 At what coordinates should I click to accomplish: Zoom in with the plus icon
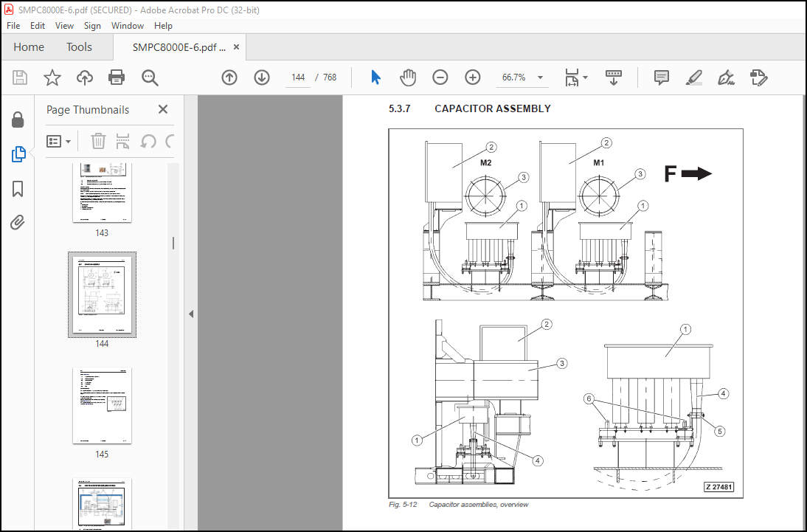click(x=472, y=77)
